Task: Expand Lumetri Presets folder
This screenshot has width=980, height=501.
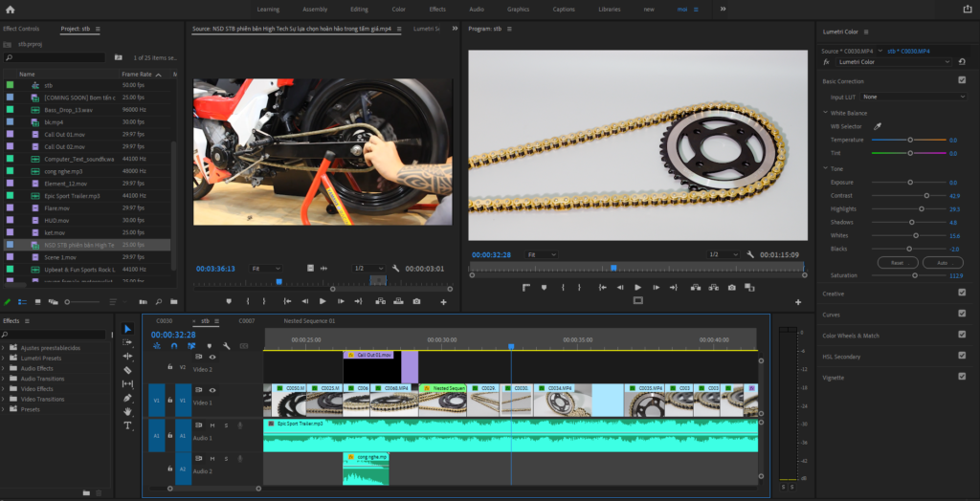Action: [4, 358]
